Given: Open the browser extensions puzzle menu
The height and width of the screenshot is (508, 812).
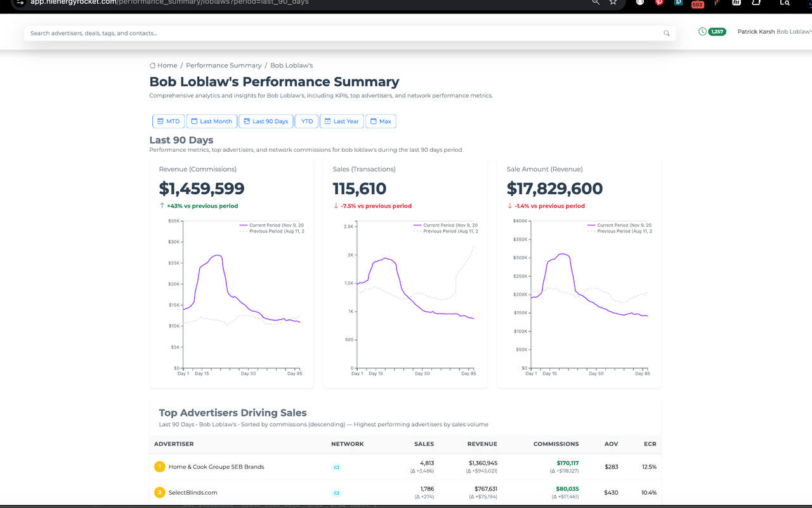Looking at the screenshot, I should (756, 3).
